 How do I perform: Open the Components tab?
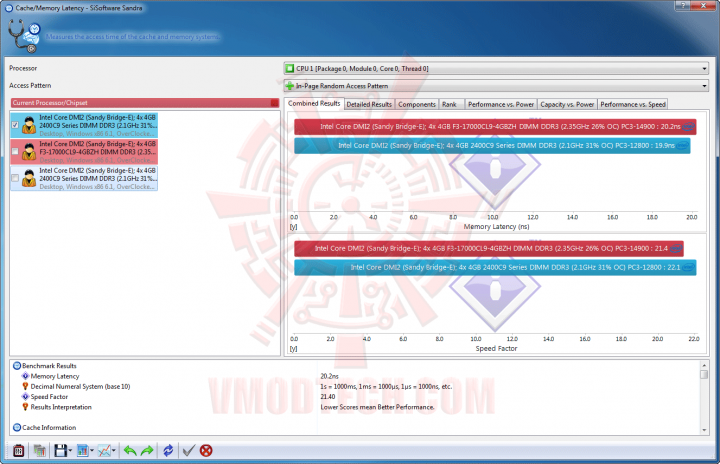tap(416, 104)
